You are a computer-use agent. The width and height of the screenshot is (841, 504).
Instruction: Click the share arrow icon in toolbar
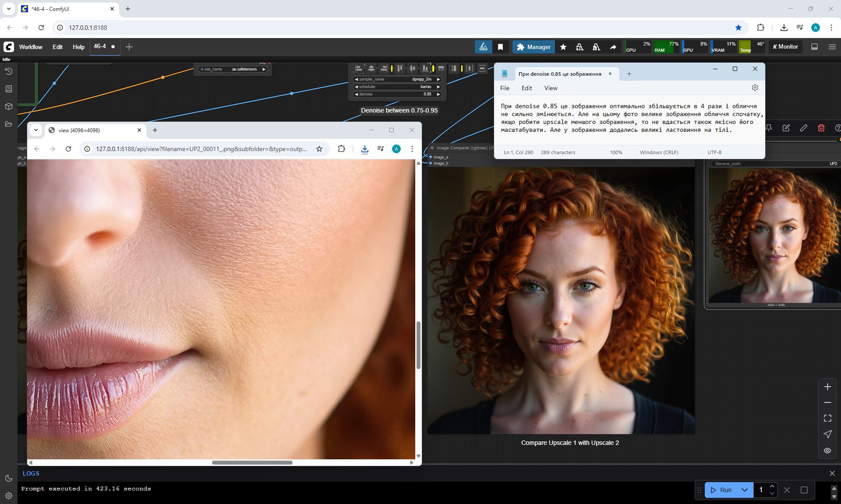coord(613,47)
